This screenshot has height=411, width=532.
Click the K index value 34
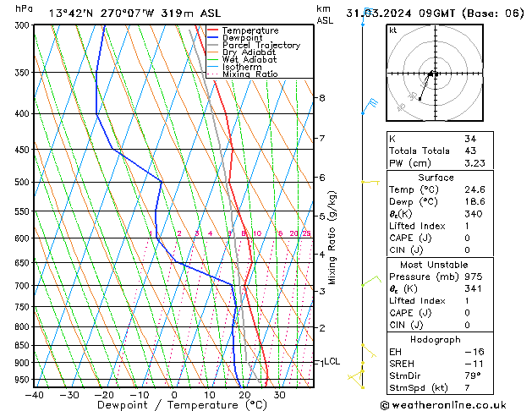point(470,139)
